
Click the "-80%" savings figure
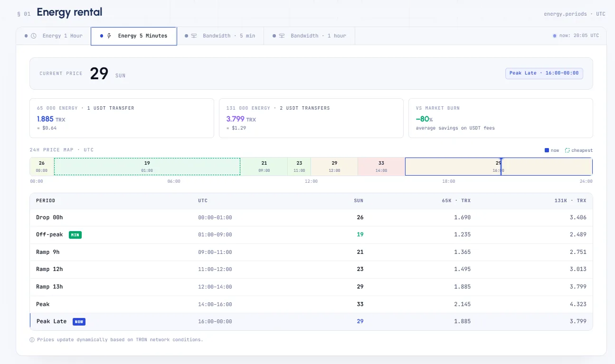[x=424, y=119]
